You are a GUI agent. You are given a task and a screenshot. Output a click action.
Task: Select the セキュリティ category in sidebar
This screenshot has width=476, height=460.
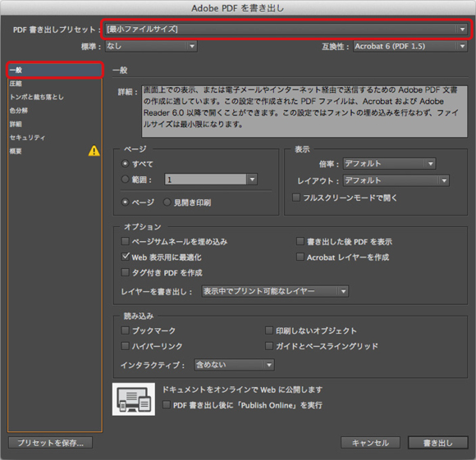(55, 138)
